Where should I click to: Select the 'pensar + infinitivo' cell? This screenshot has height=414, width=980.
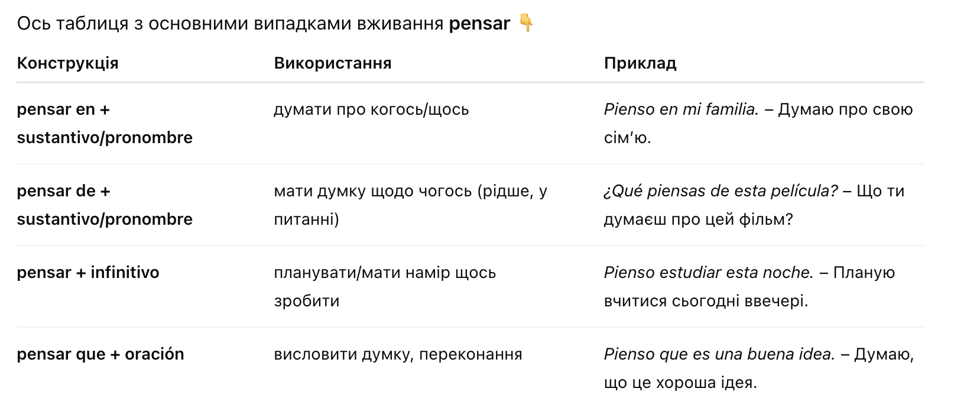pyautogui.click(x=88, y=273)
